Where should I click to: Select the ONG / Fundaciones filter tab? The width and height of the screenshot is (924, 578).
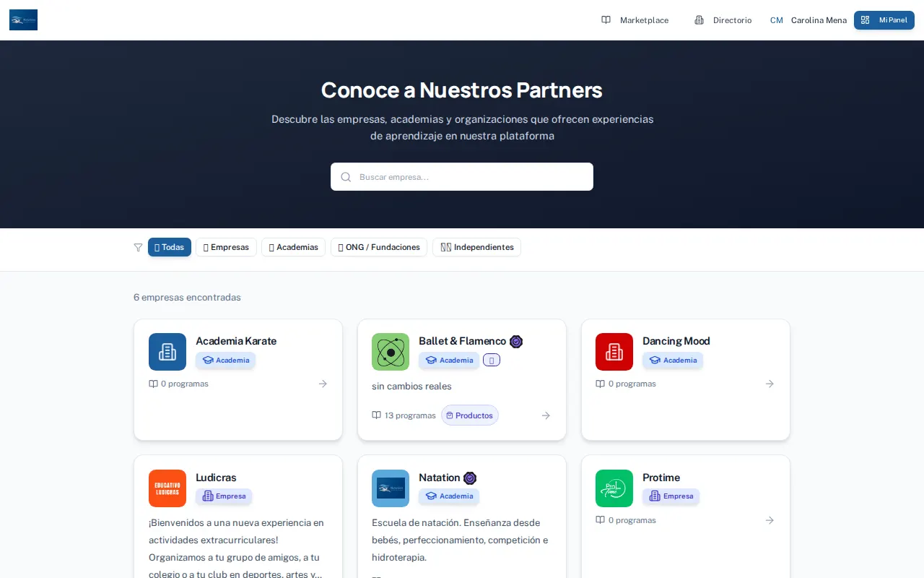coord(379,247)
